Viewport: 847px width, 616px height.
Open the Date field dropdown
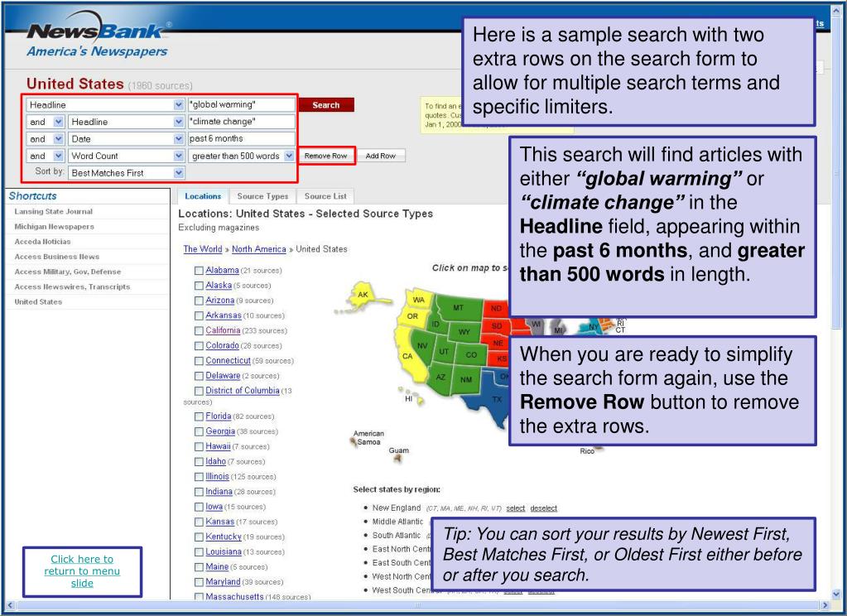click(x=179, y=139)
